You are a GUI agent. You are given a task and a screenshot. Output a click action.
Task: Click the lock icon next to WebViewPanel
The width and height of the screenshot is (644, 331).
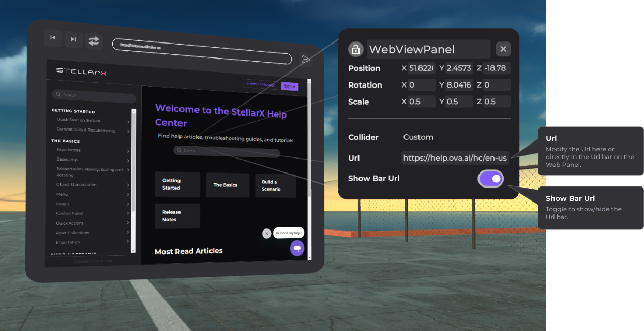[x=355, y=49]
